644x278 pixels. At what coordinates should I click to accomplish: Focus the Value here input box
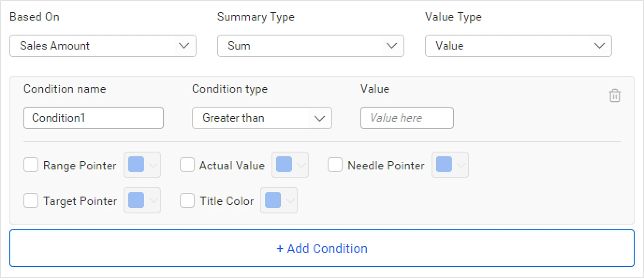pyautogui.click(x=407, y=118)
